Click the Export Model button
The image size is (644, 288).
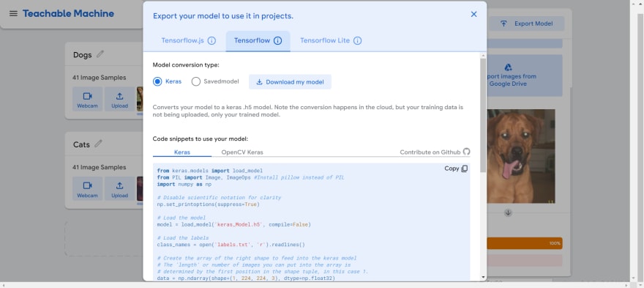point(526,24)
